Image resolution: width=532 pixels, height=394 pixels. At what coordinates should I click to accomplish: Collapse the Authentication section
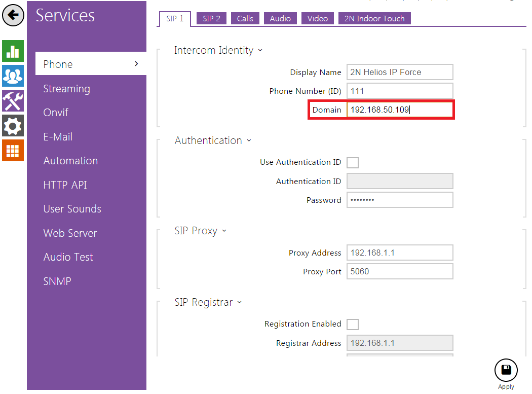pos(249,140)
